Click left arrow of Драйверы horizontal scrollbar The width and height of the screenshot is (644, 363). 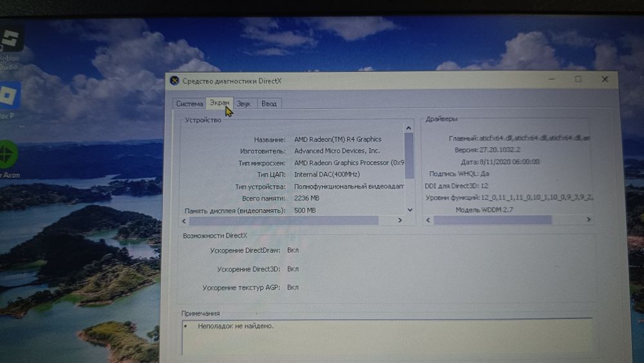click(428, 220)
